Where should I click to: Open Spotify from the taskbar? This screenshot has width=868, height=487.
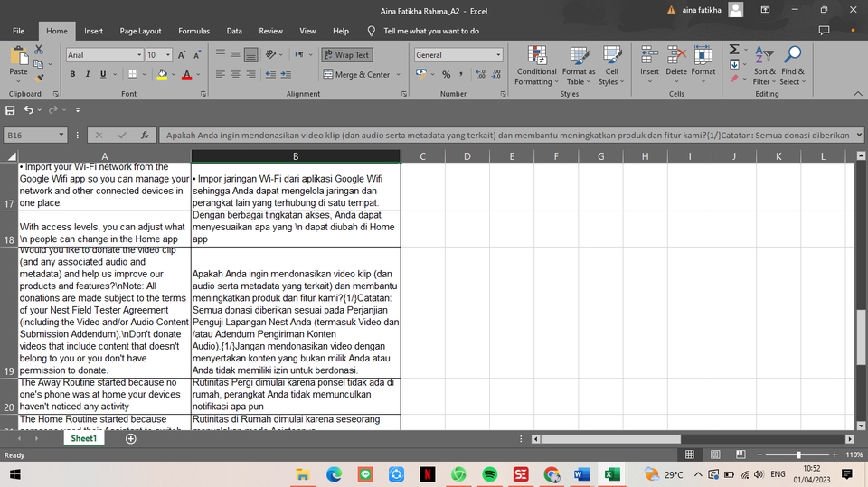(489, 474)
